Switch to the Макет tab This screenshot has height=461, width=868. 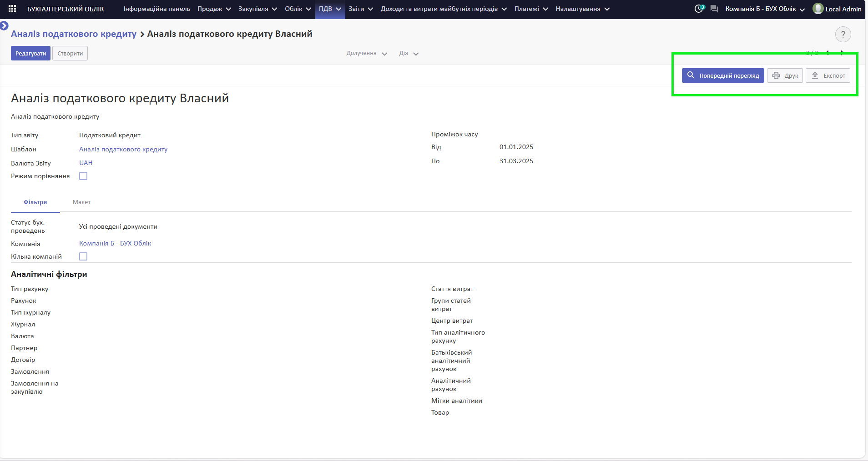[81, 202]
